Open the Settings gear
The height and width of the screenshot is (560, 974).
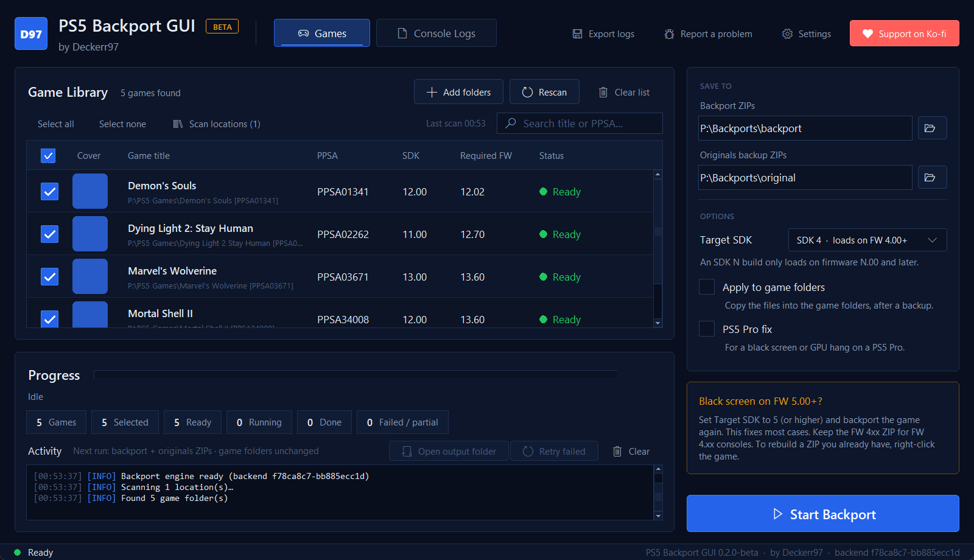pos(807,34)
